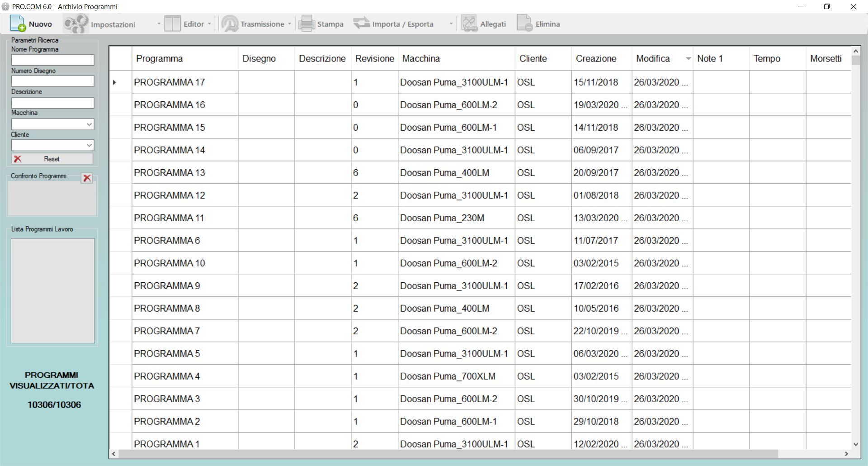Click the Lista Programmi Lavoro list box
This screenshot has width=868, height=466.
pos(52,290)
